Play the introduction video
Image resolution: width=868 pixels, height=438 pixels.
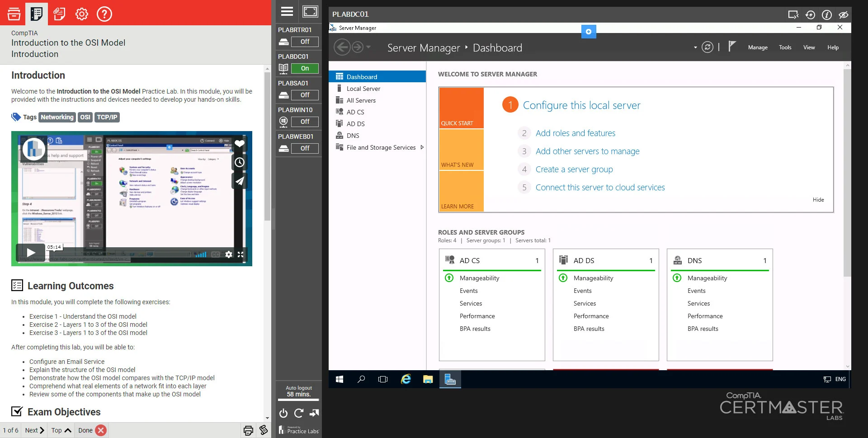31,253
